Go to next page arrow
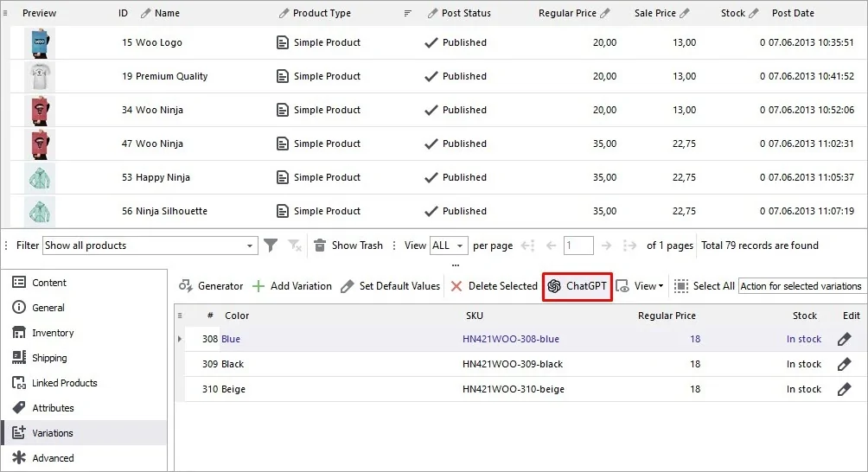The height and width of the screenshot is (472, 868). pyautogui.click(x=607, y=246)
